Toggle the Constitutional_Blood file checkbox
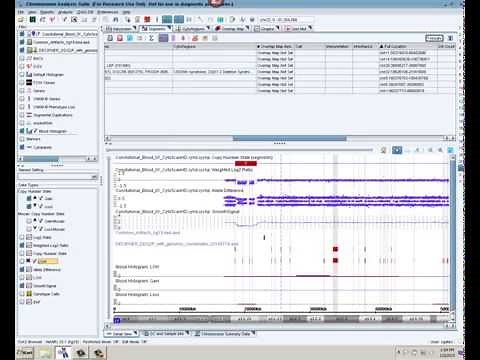This screenshot has height=360, width=480. click(x=22, y=34)
